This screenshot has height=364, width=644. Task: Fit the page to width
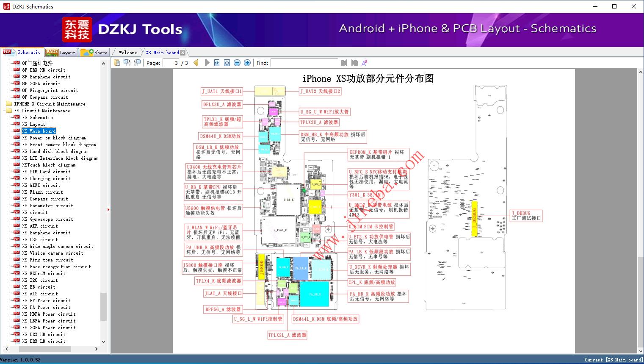tap(217, 63)
